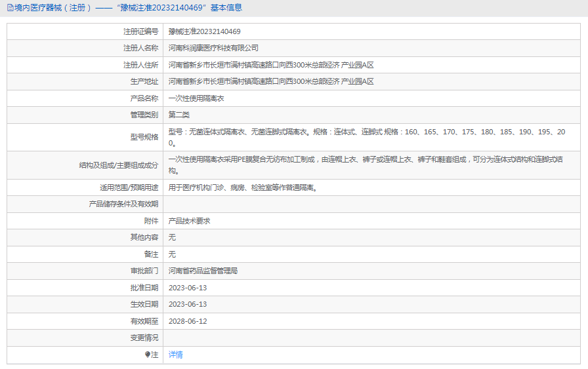The height and width of the screenshot is (369, 588).
Task: Select attachment value 产品技术要求
Action: coord(190,221)
